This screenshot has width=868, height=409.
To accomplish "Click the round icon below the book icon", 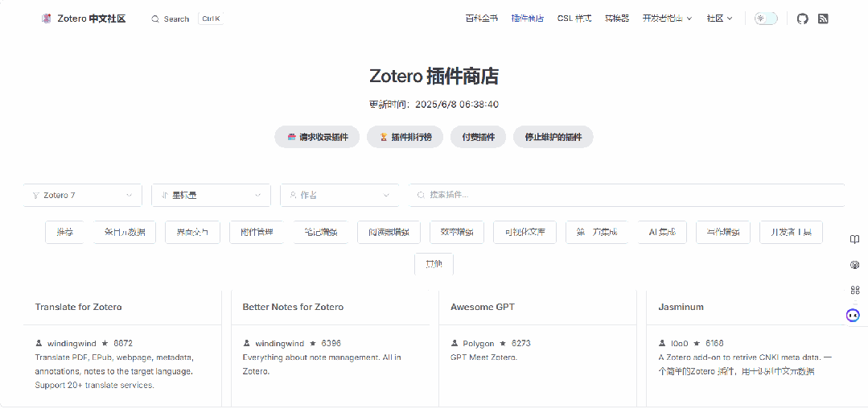I will tap(854, 265).
